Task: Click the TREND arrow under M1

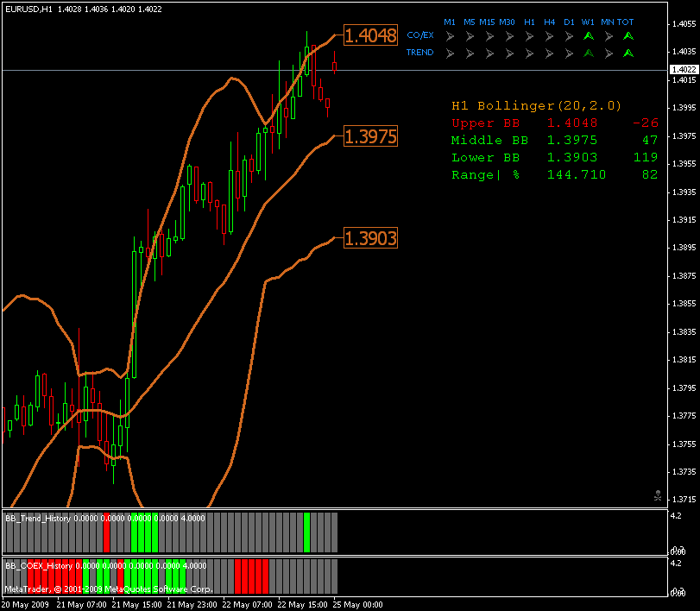Action: (450, 54)
